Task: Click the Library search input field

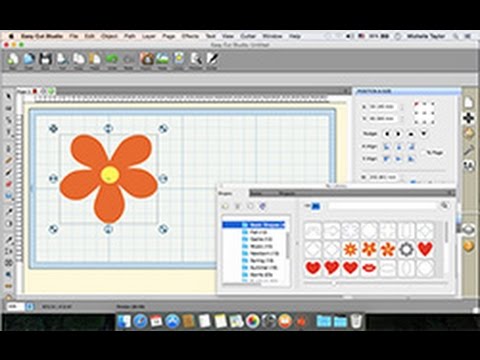Action: click(382, 206)
